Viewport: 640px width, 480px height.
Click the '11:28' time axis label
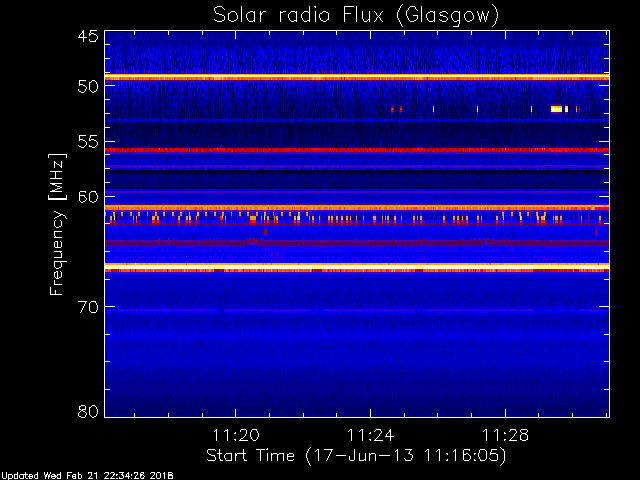click(505, 436)
